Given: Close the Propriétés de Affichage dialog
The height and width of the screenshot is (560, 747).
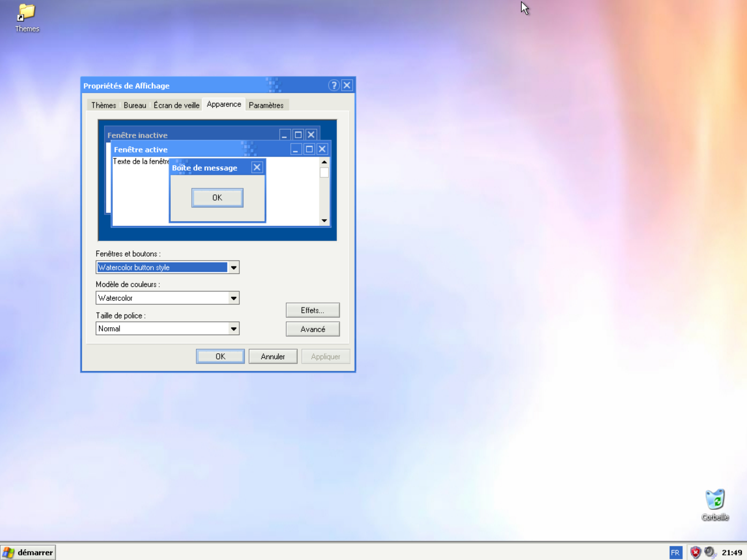Looking at the screenshot, I should coord(347,85).
